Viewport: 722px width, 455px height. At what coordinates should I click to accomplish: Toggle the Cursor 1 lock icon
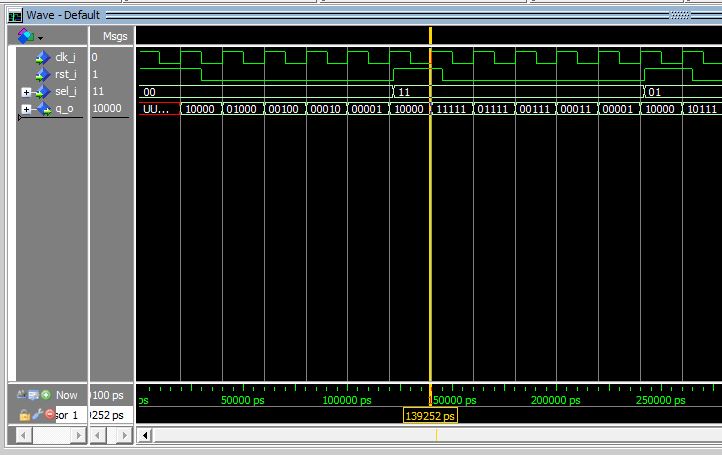24,414
